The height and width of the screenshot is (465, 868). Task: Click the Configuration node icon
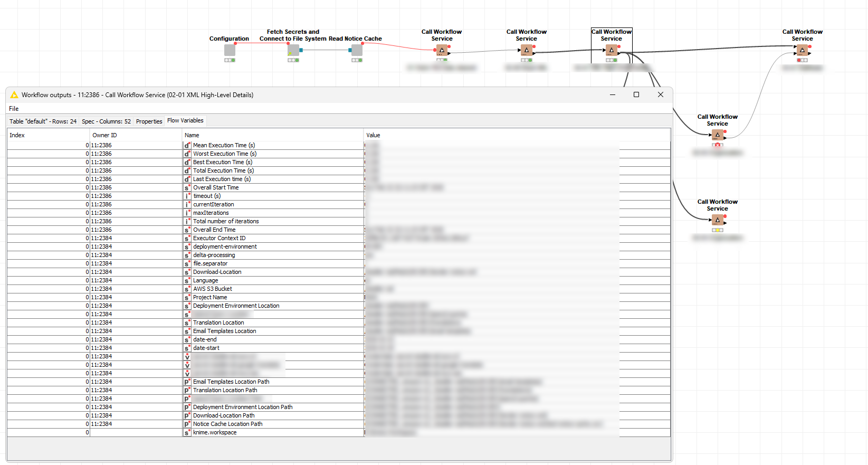230,50
